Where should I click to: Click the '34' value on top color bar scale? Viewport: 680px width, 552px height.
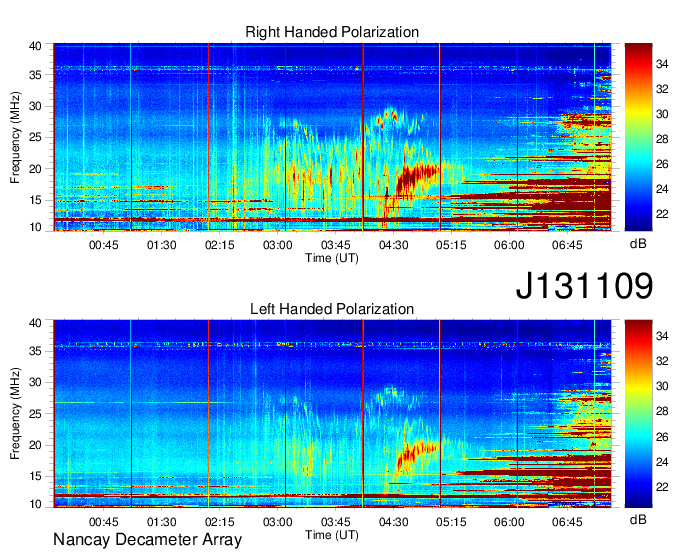point(662,65)
